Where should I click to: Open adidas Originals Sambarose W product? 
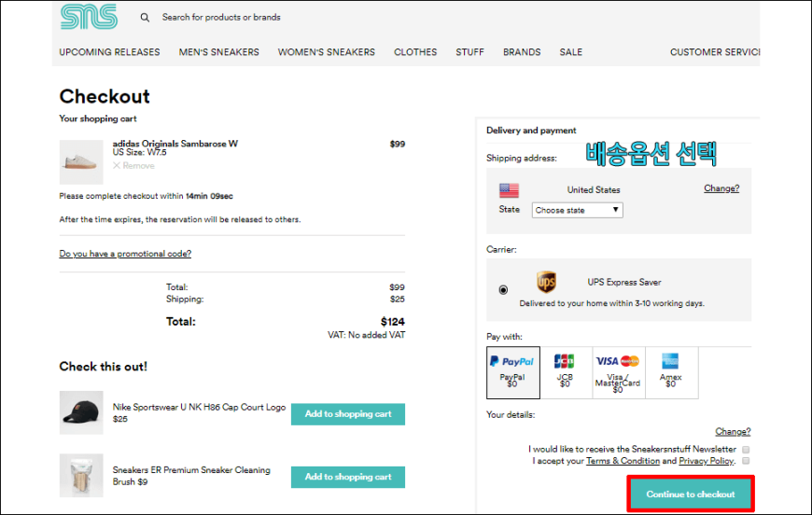pos(175,144)
